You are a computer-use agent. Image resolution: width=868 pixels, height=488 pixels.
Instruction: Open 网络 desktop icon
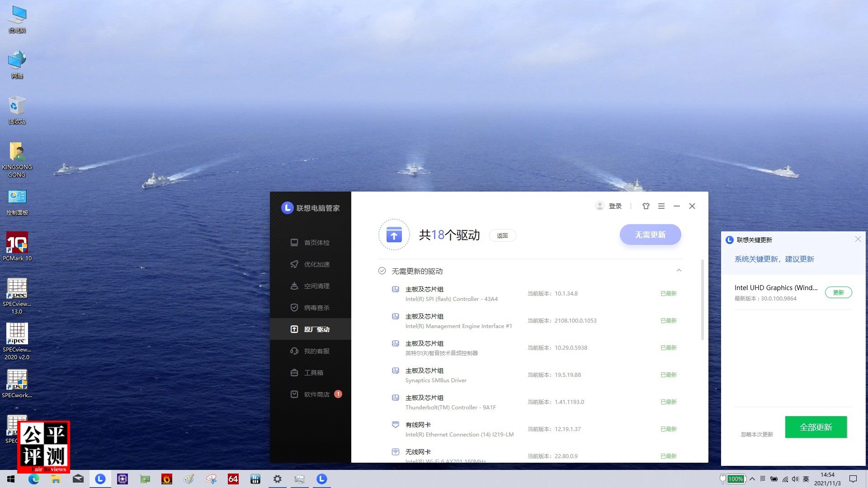coord(17,65)
